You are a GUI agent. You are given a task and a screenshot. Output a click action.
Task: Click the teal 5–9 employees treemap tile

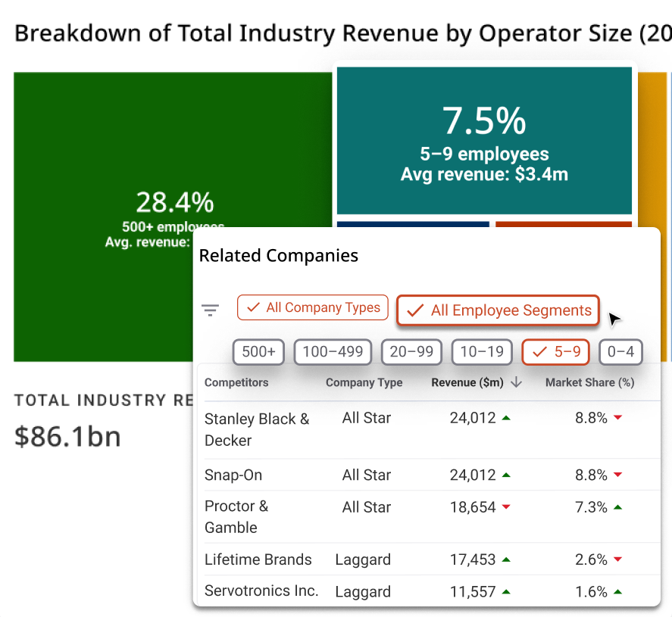(484, 141)
